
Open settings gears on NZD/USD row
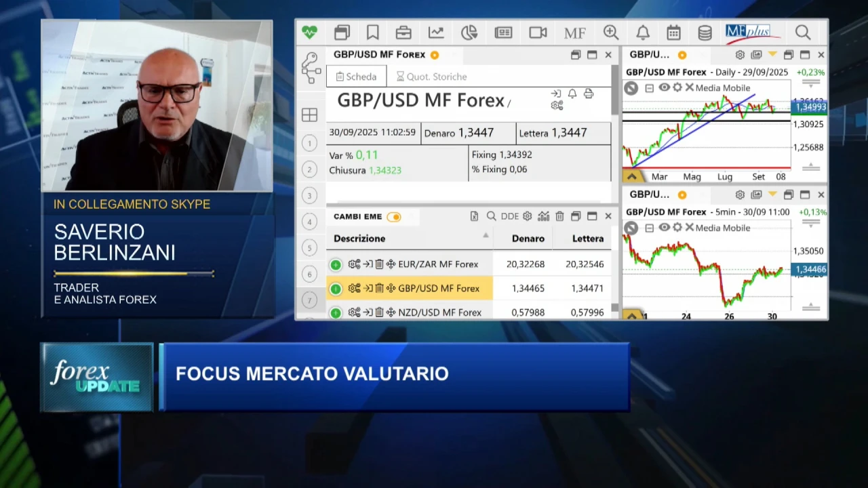tap(354, 312)
